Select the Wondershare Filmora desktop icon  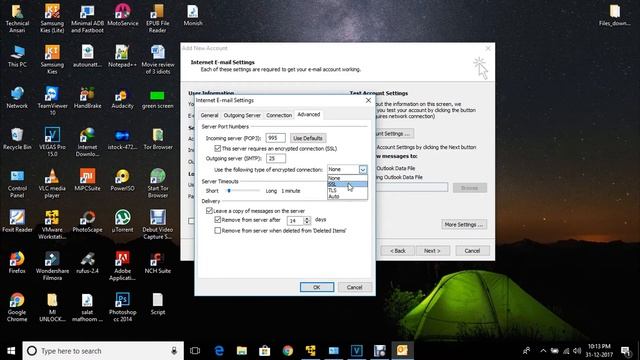[x=52, y=266]
